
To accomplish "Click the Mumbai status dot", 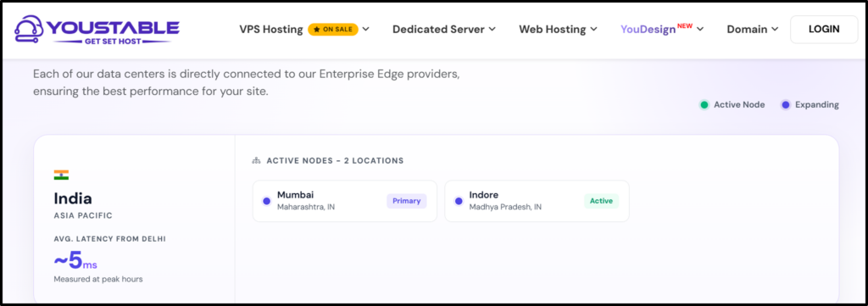I will tap(266, 202).
